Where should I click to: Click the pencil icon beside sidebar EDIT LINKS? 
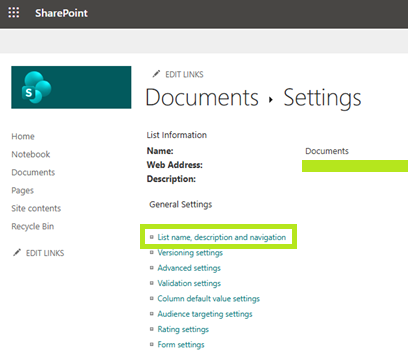click(17, 253)
